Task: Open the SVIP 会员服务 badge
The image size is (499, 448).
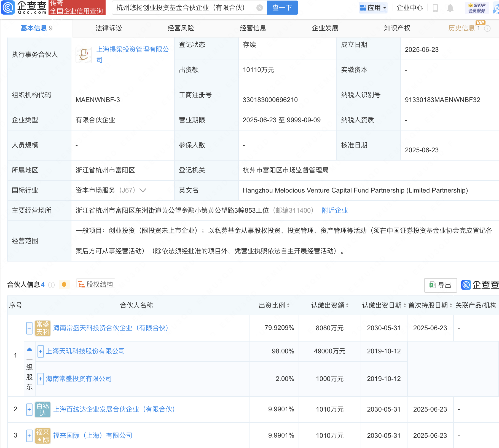Action: coord(477,8)
